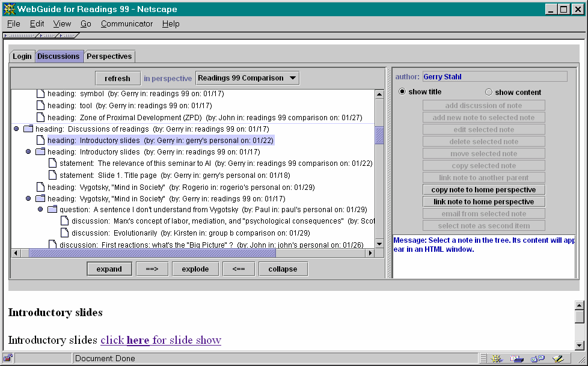This screenshot has height=366, width=588.
Task: Click the explode button
Action: [x=195, y=269]
